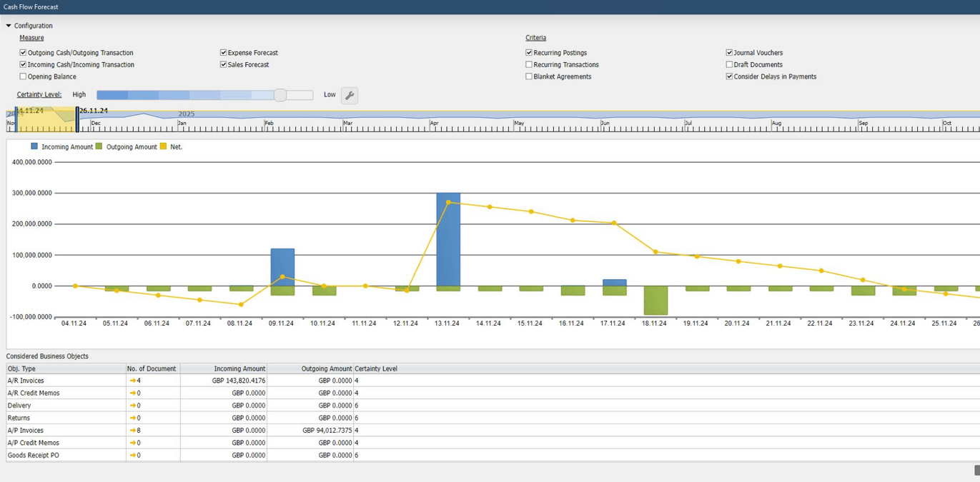The width and height of the screenshot is (980, 482).
Task: Click the Certainty Level column header
Action: pos(376,368)
